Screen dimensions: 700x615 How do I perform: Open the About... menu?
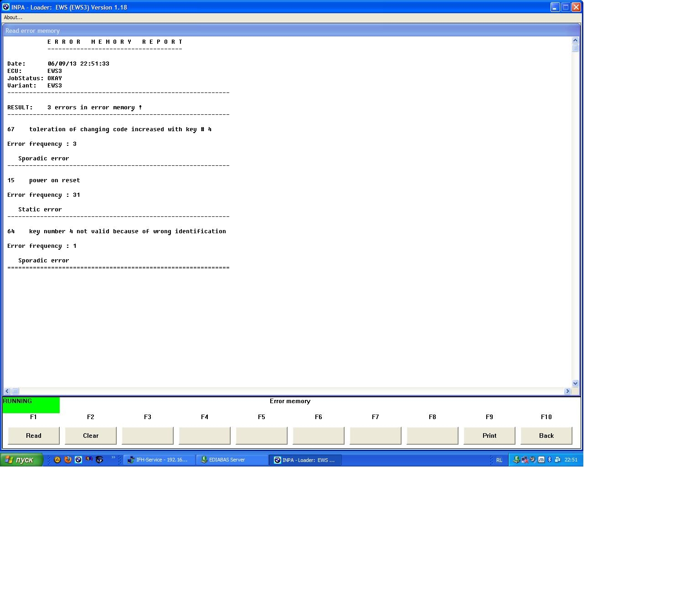tap(13, 17)
